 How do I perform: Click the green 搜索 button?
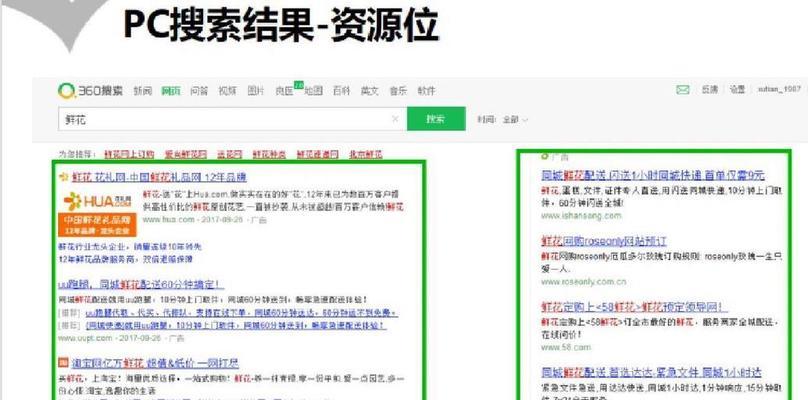pyautogui.click(x=436, y=119)
